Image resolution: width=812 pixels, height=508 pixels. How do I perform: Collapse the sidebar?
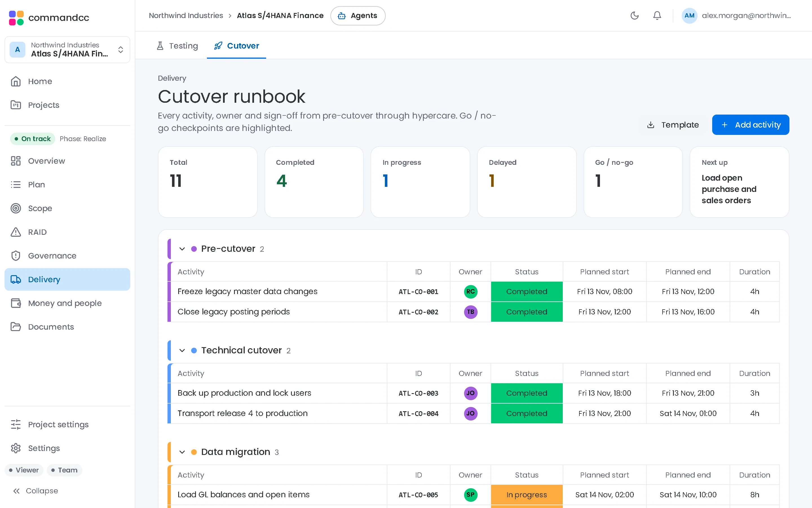tap(35, 491)
